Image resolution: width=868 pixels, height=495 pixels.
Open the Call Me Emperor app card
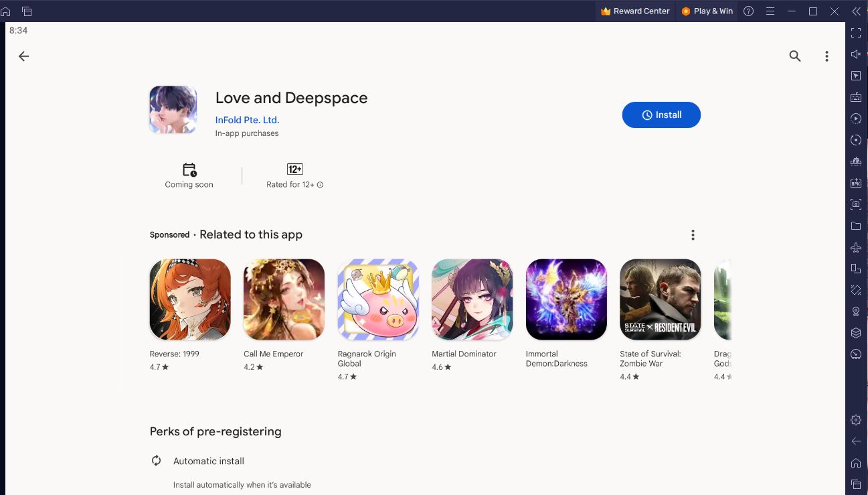pyautogui.click(x=284, y=315)
